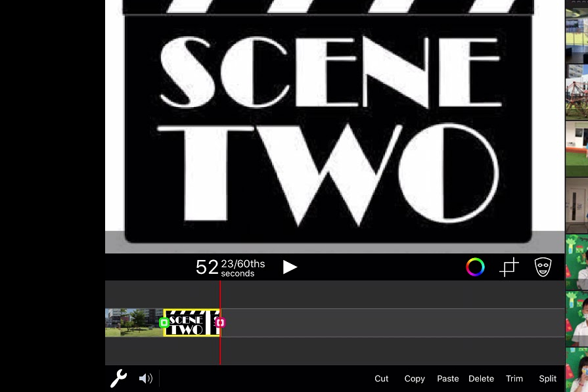Image resolution: width=588 pixels, height=392 pixels.
Task: Toggle the color wheel adjustment panel
Action: coord(475,267)
